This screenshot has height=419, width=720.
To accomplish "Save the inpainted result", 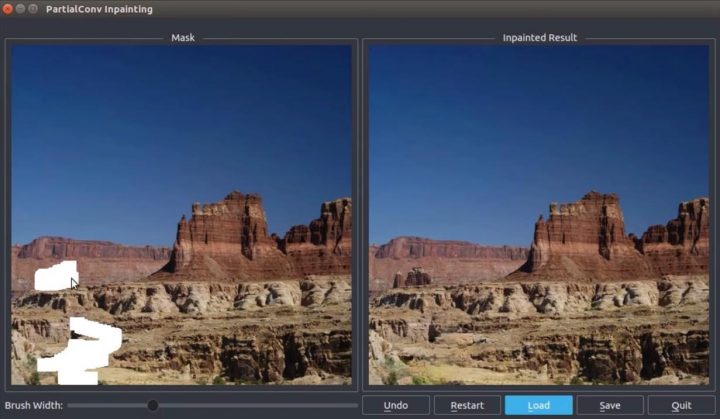I will pos(609,405).
